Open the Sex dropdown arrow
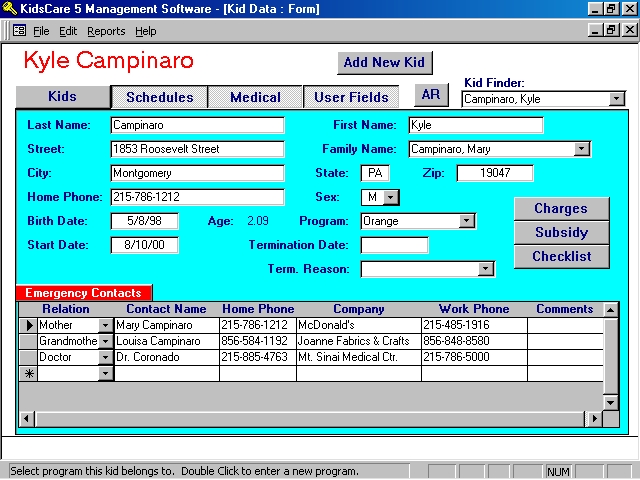The width and height of the screenshot is (640, 480). (x=391, y=198)
